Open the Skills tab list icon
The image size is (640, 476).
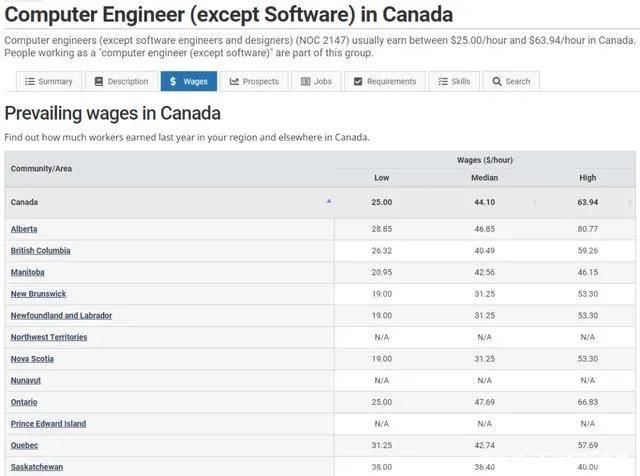coord(443,82)
